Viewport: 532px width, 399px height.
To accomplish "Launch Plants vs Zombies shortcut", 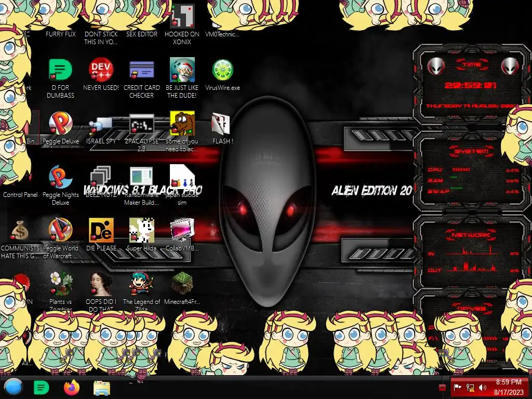I will (60, 284).
